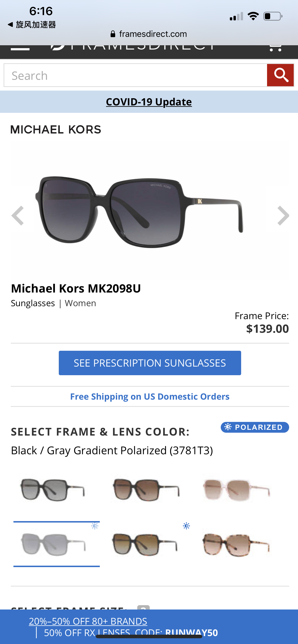
Task: Show next product image with right arrow
Action: point(283,215)
